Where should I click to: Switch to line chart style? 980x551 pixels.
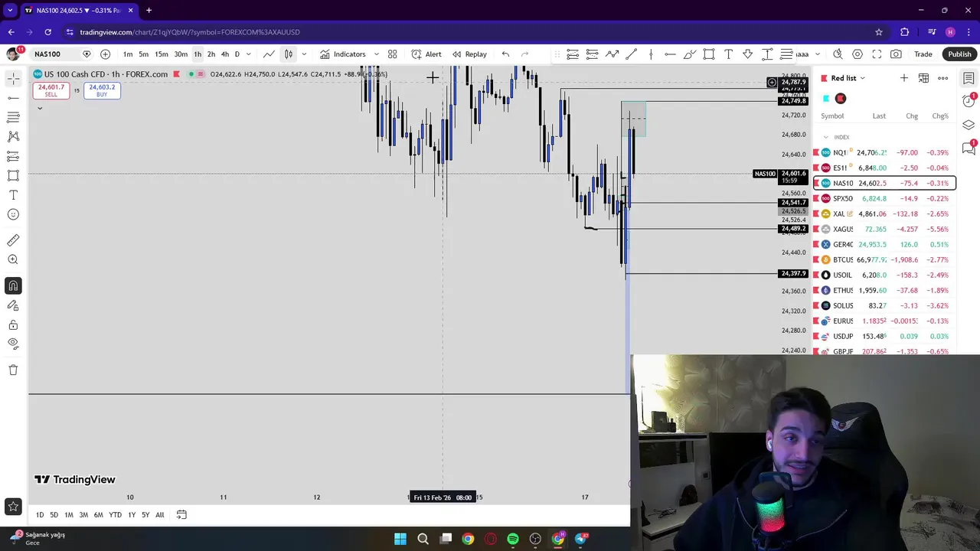tap(269, 54)
